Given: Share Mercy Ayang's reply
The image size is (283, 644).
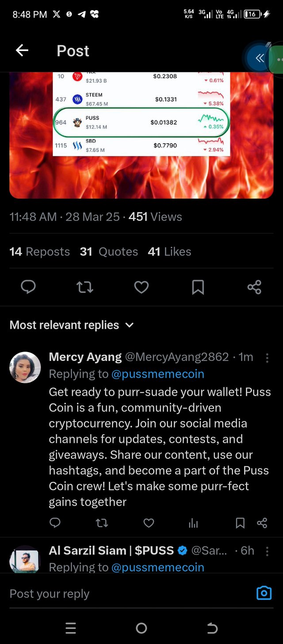Looking at the screenshot, I should [262, 523].
